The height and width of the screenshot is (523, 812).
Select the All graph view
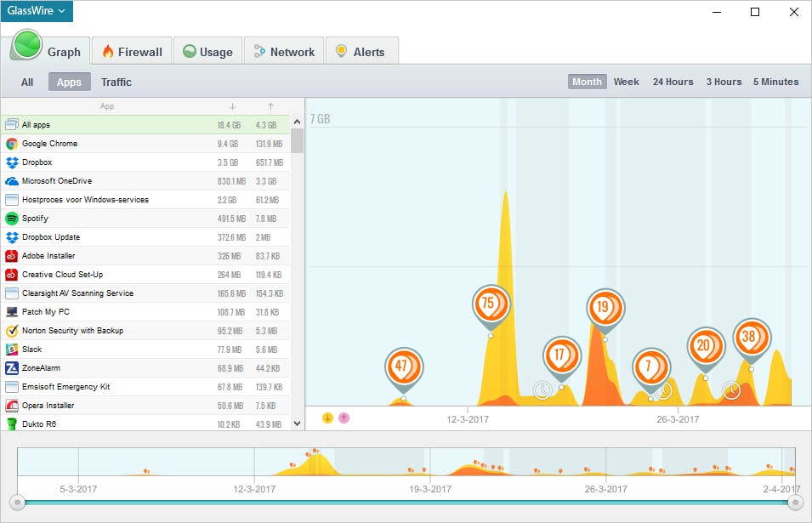[27, 82]
